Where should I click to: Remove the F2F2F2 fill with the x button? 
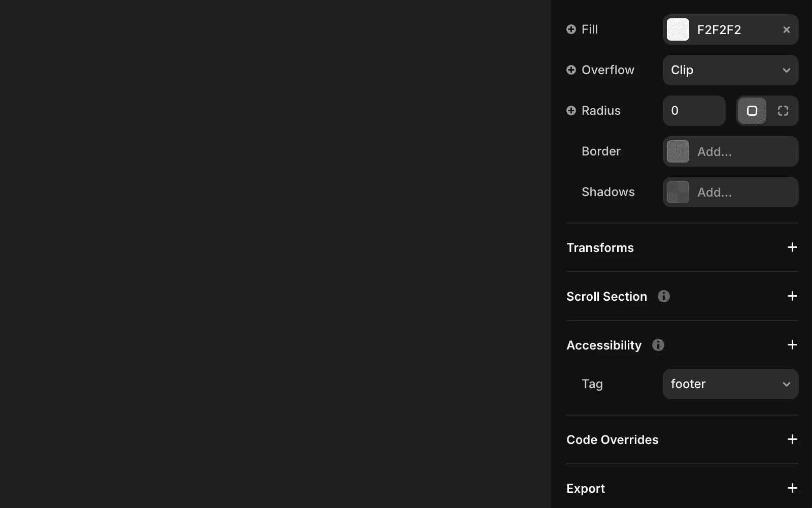786,29
